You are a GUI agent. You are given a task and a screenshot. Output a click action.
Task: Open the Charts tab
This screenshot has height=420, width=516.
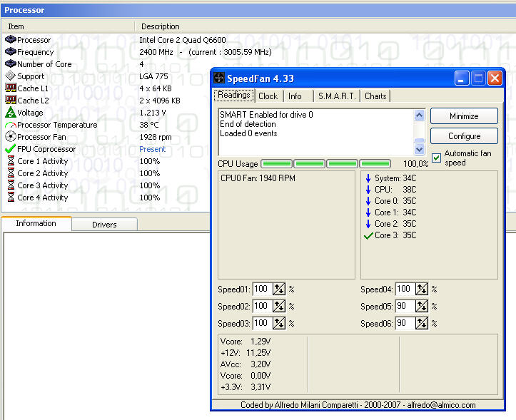tap(375, 96)
